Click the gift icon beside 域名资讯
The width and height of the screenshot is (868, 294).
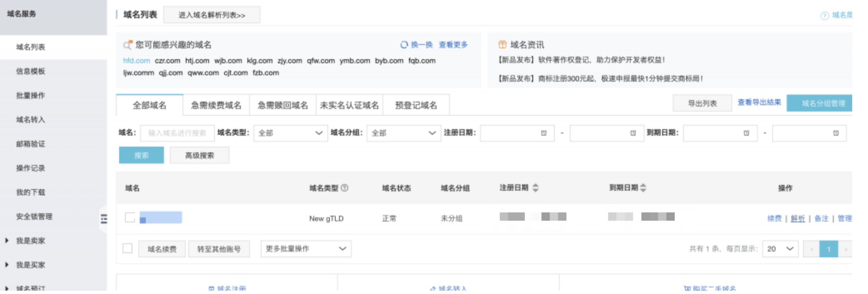pos(502,44)
